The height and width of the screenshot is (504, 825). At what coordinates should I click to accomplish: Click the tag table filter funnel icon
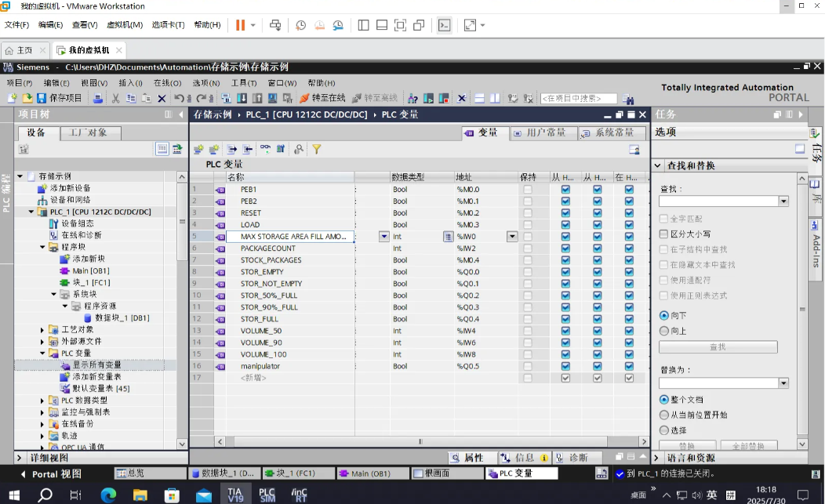coord(317,149)
